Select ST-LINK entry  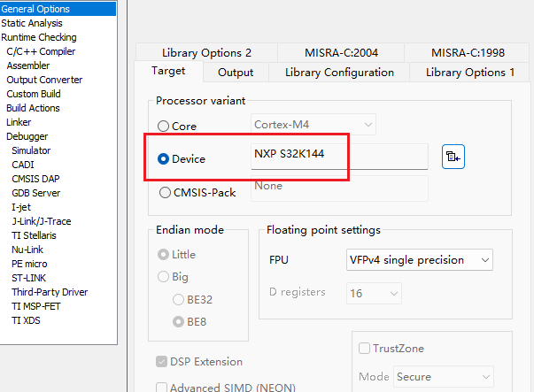coord(28,278)
